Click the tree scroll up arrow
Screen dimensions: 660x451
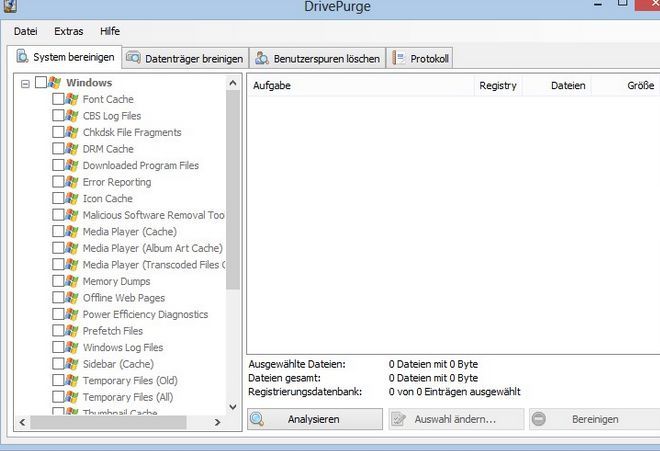coord(233,83)
